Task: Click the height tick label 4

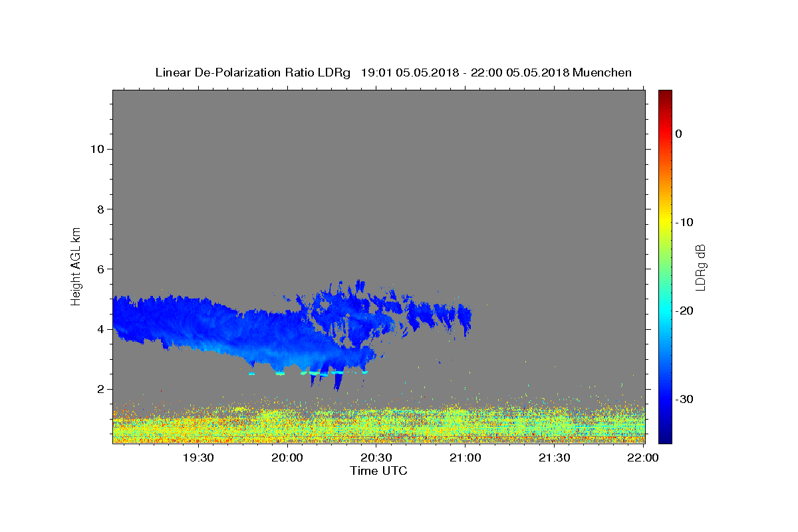Action: [100, 329]
